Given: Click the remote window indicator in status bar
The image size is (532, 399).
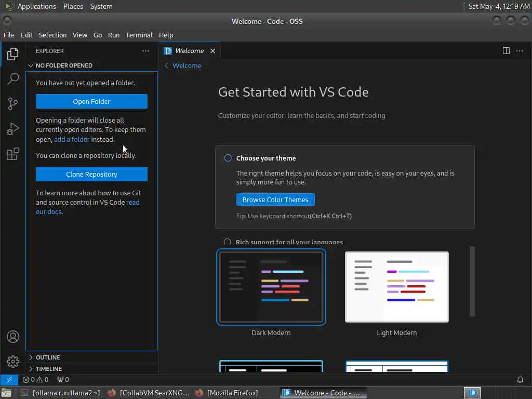Looking at the screenshot, I should coord(9,380).
